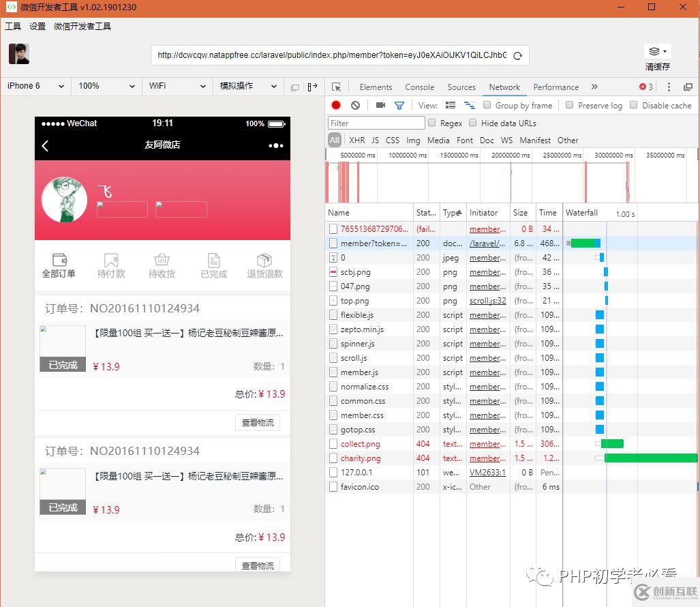Enable the Preserve log checkbox
Image resolution: width=700 pixels, height=607 pixels.
[569, 105]
